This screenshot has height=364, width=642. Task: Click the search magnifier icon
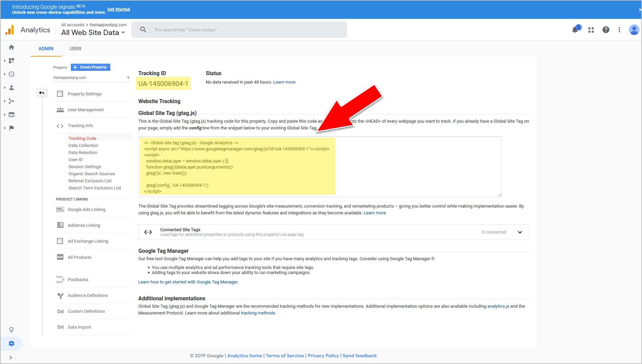tap(143, 30)
